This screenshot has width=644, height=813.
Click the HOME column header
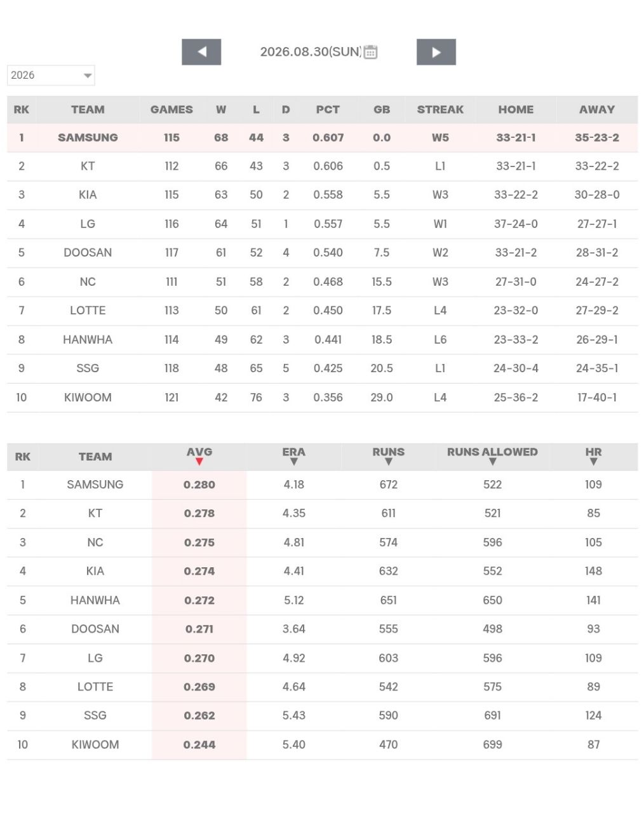tap(516, 109)
